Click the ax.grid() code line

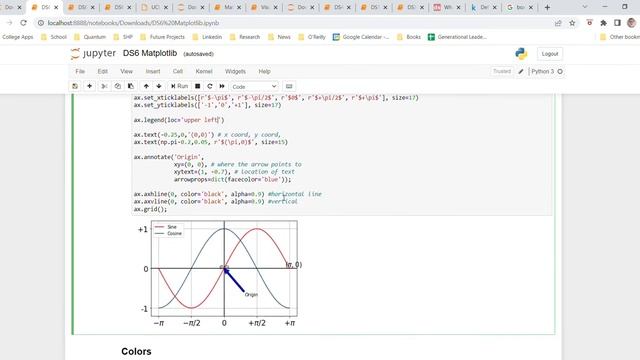coord(150,209)
